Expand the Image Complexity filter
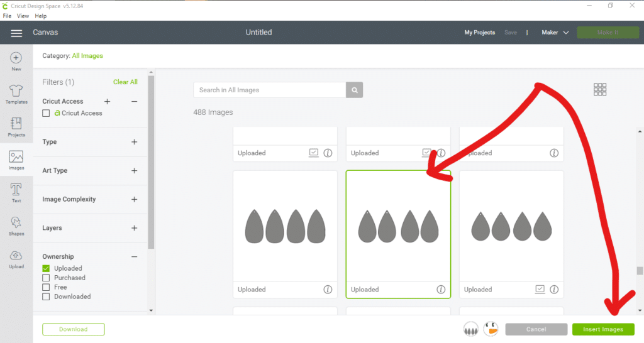 click(x=134, y=199)
